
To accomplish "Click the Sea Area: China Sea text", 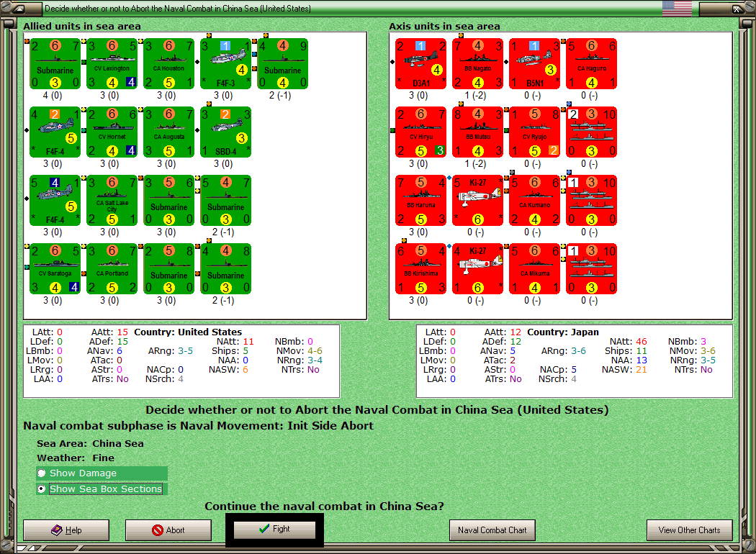I will (90, 443).
